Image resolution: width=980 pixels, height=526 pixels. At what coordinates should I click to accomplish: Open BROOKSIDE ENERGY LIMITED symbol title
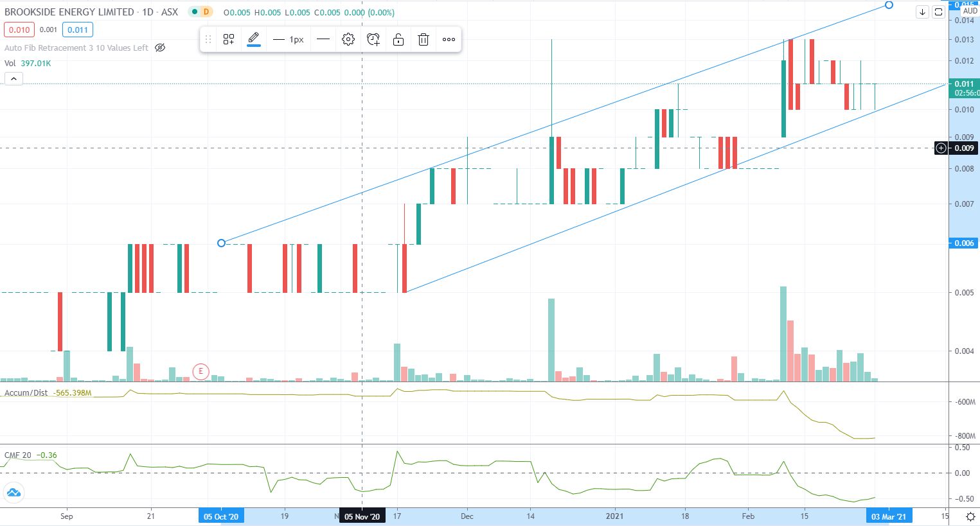click(69, 12)
